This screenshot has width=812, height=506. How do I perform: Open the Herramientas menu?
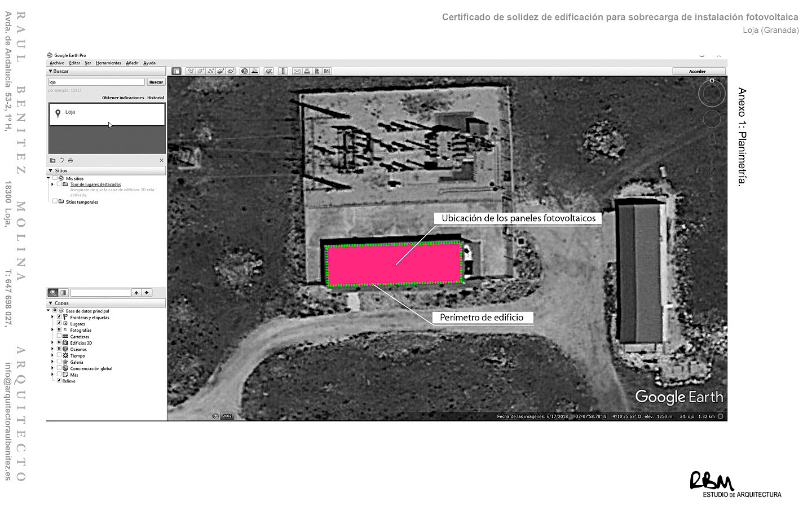pyautogui.click(x=108, y=63)
